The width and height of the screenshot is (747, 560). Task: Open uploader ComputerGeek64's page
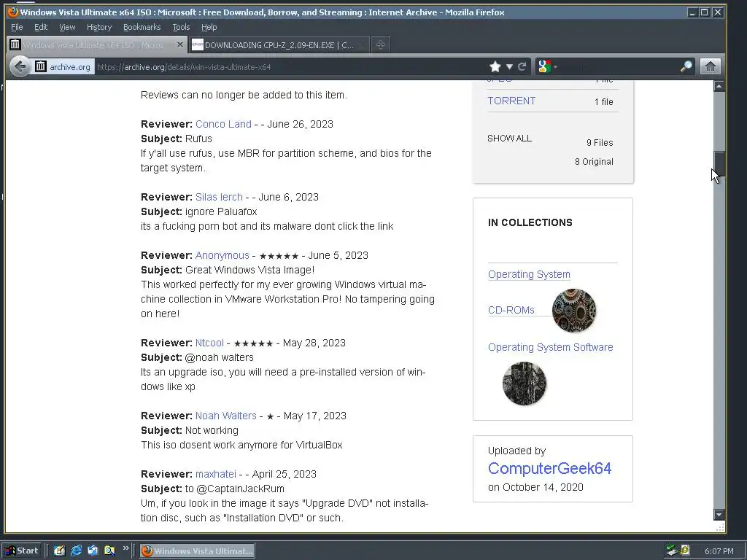click(x=549, y=468)
